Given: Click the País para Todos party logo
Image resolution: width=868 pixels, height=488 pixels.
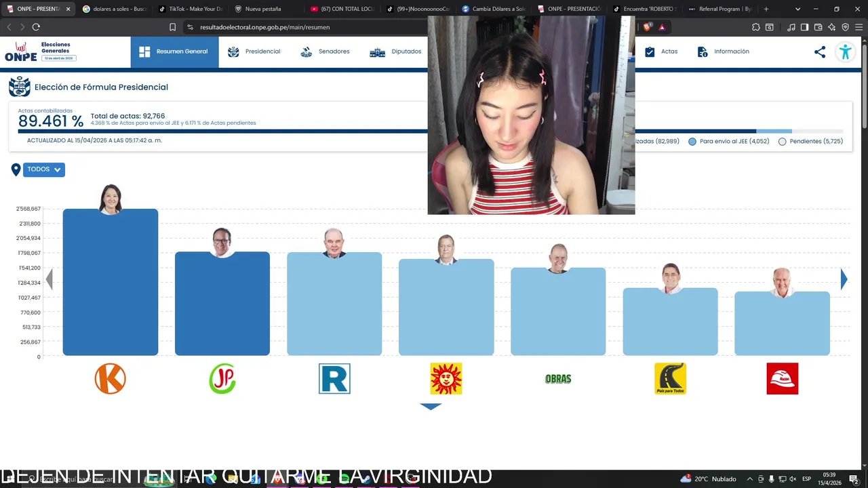Looking at the screenshot, I should tap(670, 378).
